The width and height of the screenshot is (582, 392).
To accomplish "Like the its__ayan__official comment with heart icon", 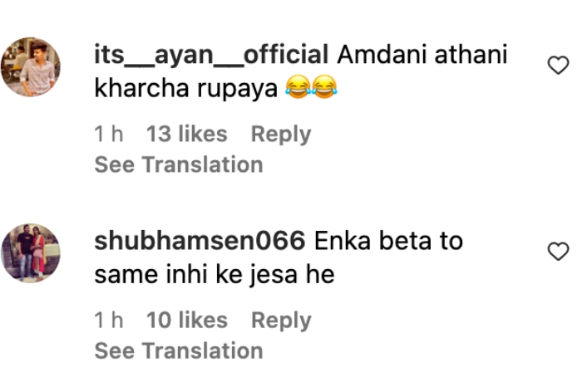I will click(558, 66).
